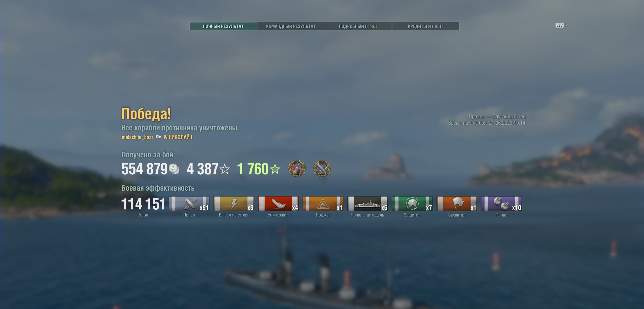Click the ship name IV Николай I
Image resolution: width=644 pixels, height=309 pixels.
[178, 137]
